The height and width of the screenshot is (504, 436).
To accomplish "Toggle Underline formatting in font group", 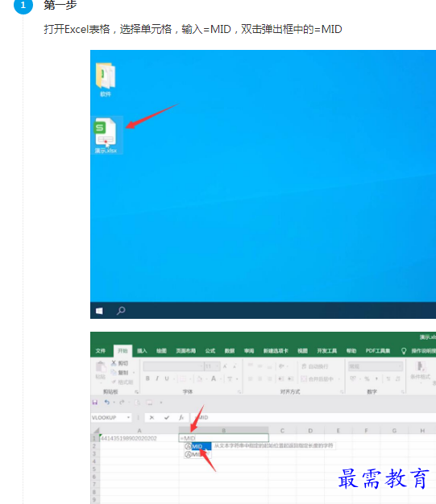I will click(167, 378).
